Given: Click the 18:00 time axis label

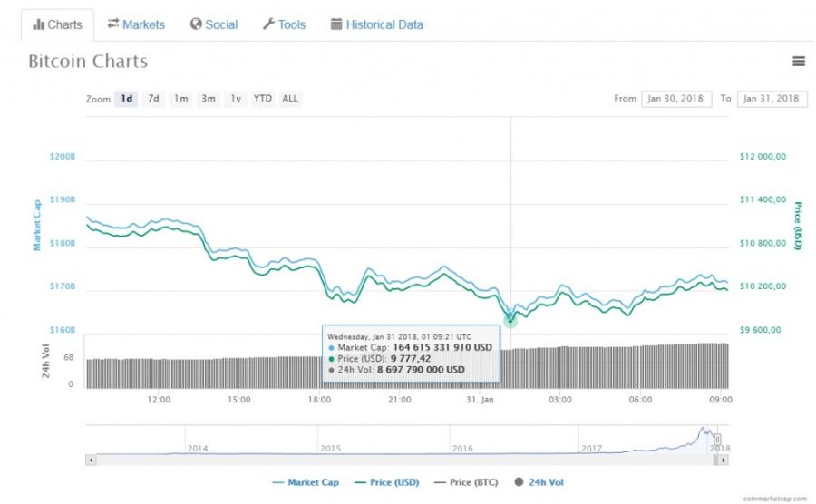Looking at the screenshot, I should [x=319, y=400].
